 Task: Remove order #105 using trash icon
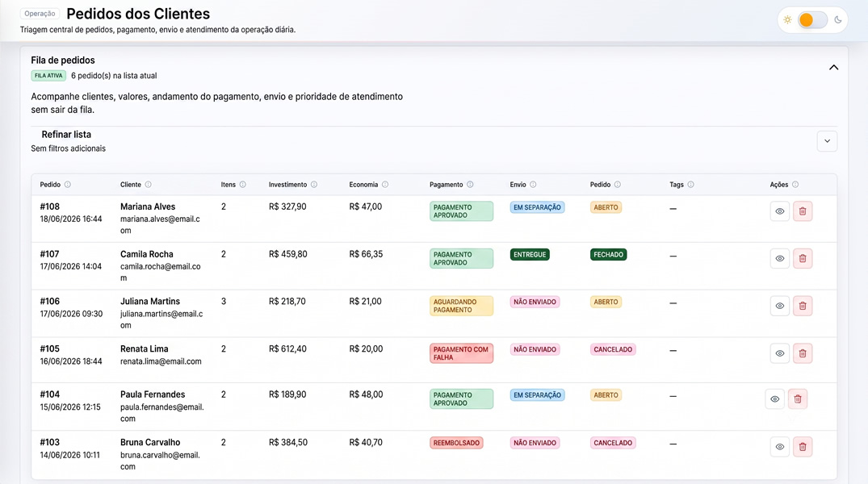pos(802,353)
